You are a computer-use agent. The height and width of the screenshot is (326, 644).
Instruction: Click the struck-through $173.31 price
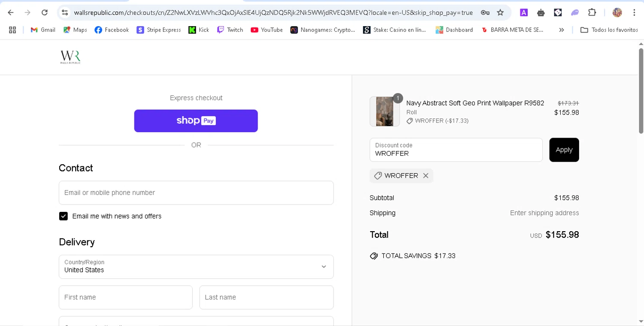click(568, 103)
